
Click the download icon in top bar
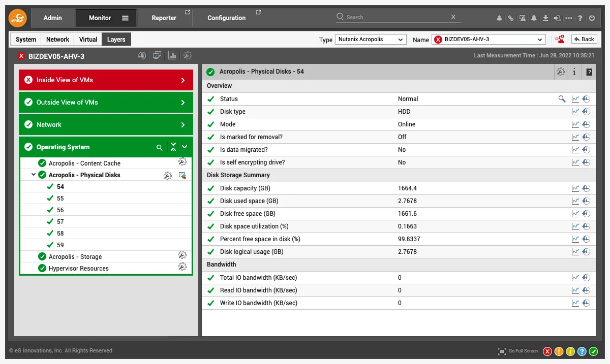(545, 18)
